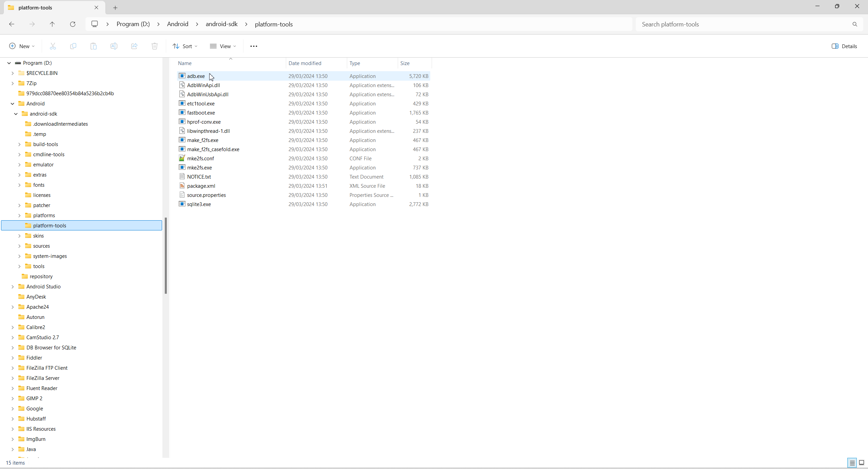
Task: Click android-sdk in the breadcrumb path
Action: pyautogui.click(x=221, y=24)
